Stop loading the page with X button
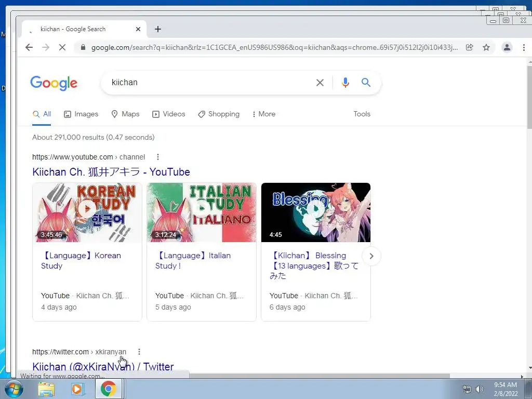This screenshot has height=399, width=532. tap(62, 47)
